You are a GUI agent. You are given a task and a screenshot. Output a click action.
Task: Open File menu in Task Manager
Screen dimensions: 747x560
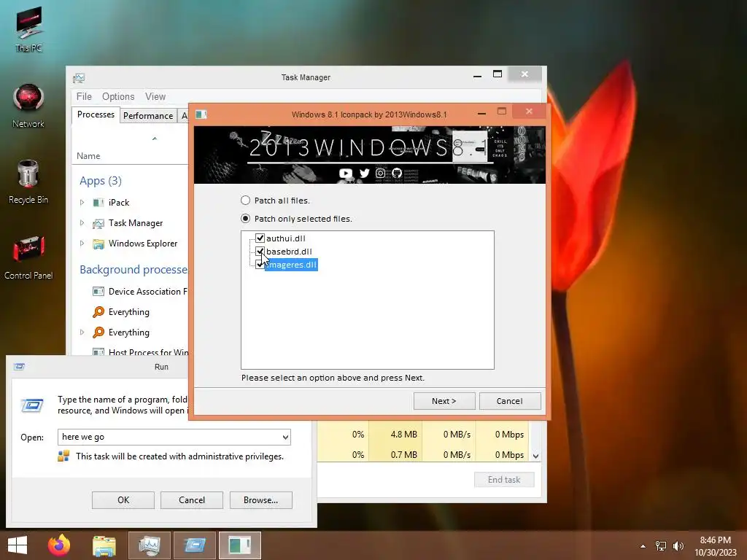point(84,97)
